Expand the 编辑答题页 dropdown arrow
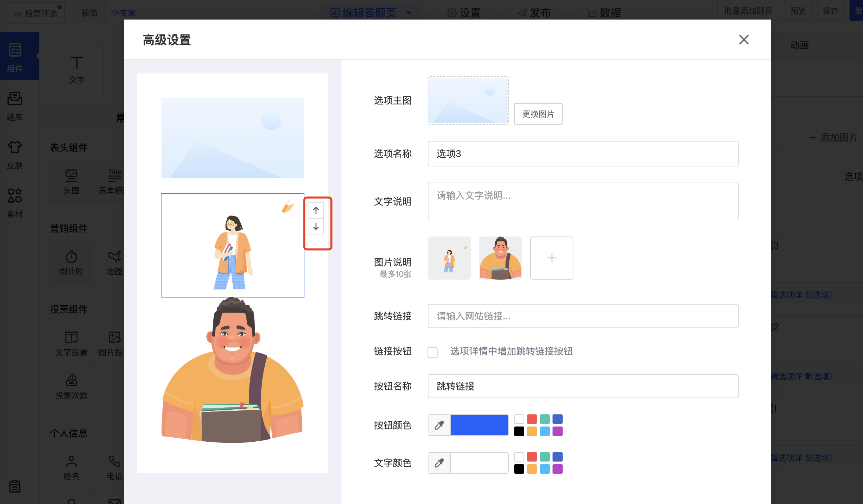Viewport: 863px width, 504px height. pos(409,13)
